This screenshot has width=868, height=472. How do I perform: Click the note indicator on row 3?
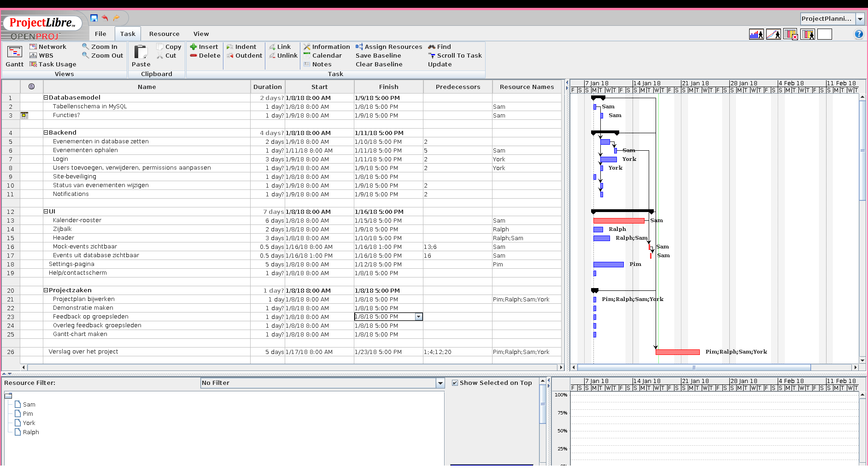(x=24, y=115)
